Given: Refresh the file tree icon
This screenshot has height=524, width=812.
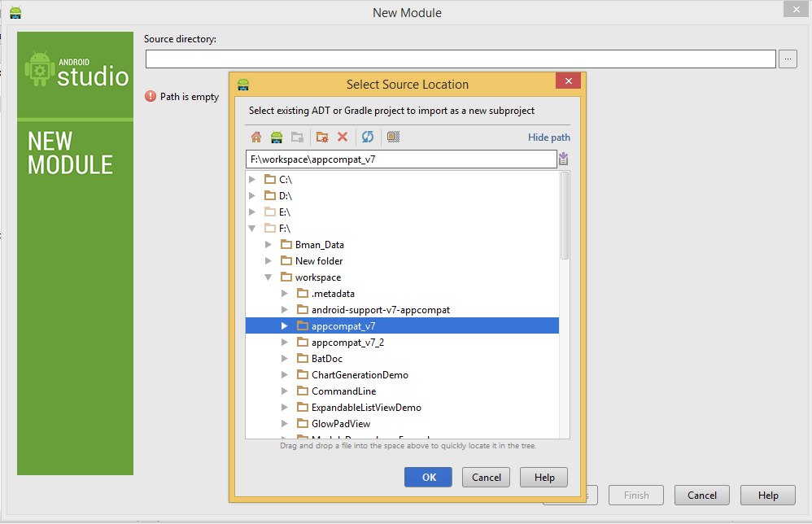Looking at the screenshot, I should click(x=368, y=137).
